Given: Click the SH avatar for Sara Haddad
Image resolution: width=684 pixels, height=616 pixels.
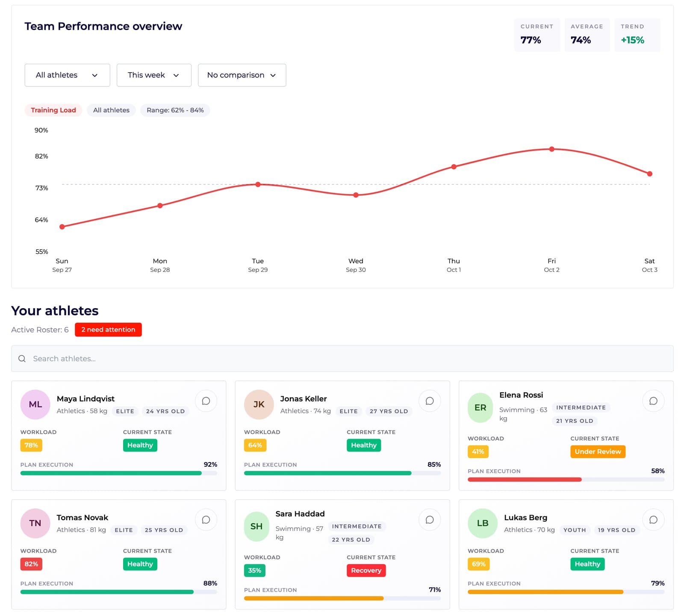Looking at the screenshot, I should [256, 527].
